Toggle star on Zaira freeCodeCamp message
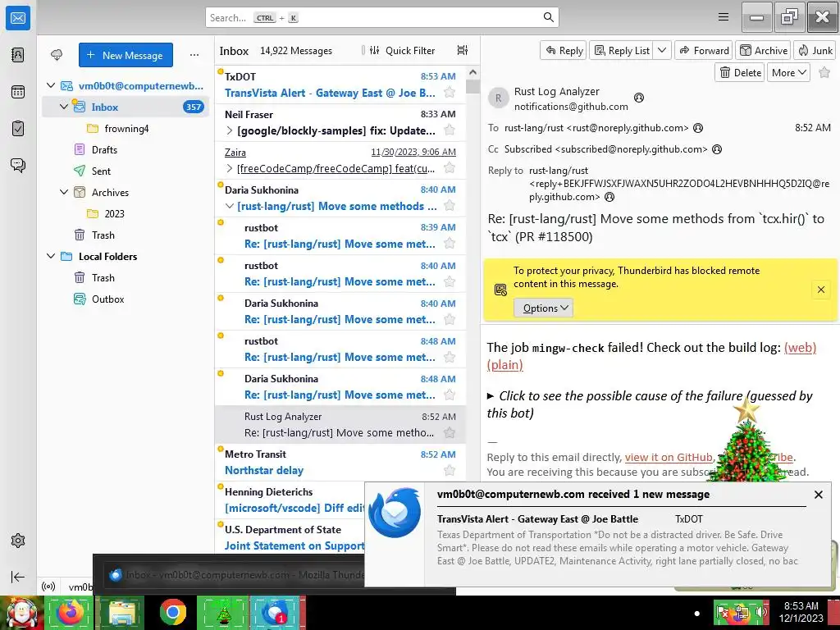The image size is (840, 630). [x=450, y=168]
